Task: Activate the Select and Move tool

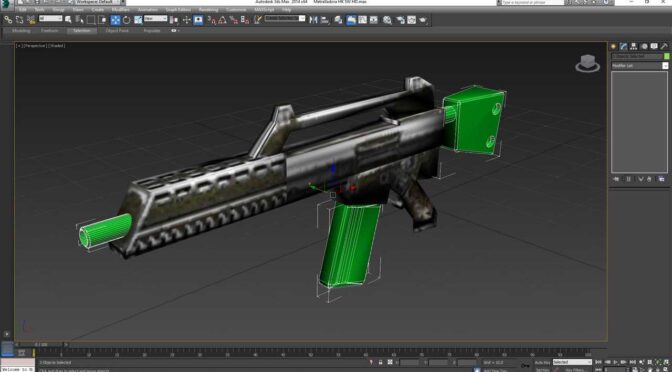Action: [116, 20]
